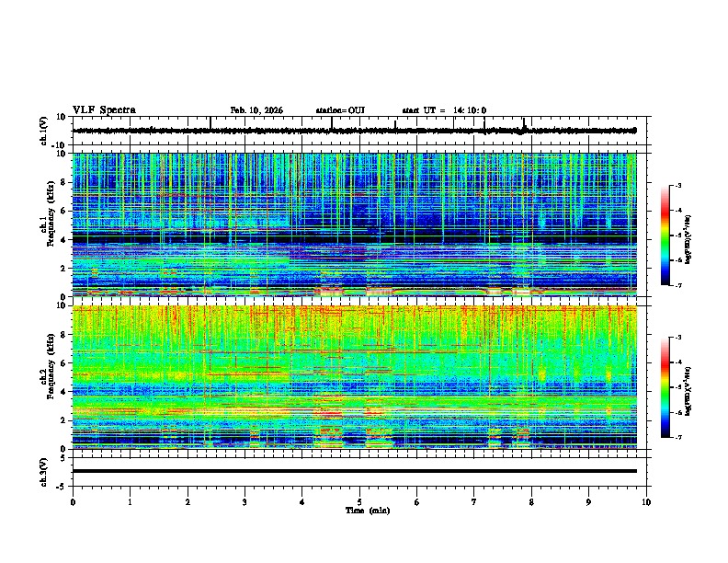The width and height of the screenshot is (728, 563).
Task: Click the "VLF Spectra" plot title
Action: click(104, 110)
